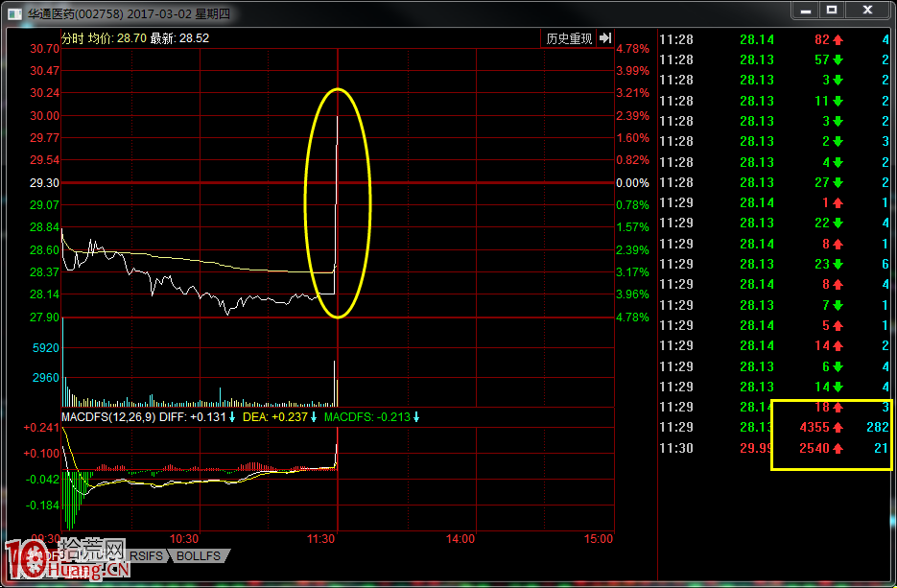Click the 30.70 price axis label

click(45, 49)
